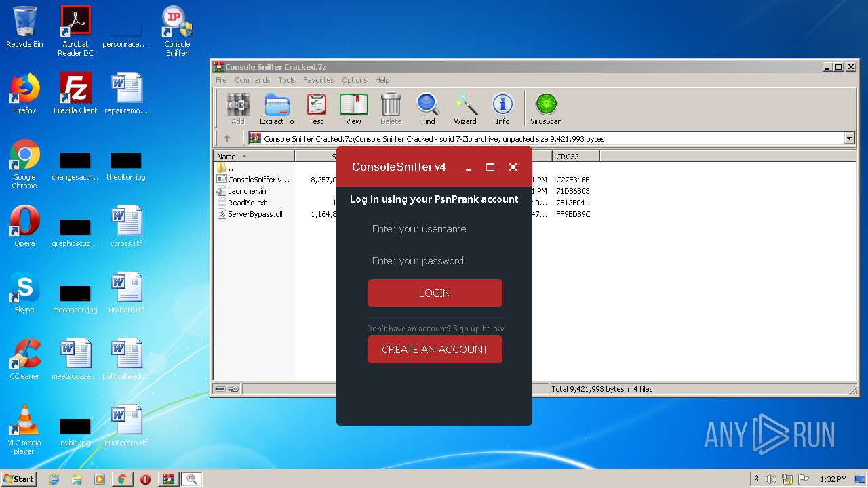
Task: Expand the archive path dropdown arrow
Action: pos(849,138)
